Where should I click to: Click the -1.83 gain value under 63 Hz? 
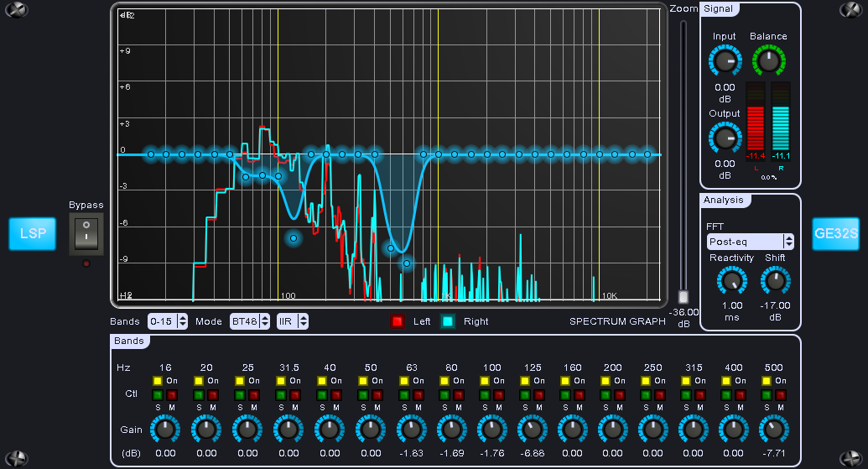coord(411,453)
